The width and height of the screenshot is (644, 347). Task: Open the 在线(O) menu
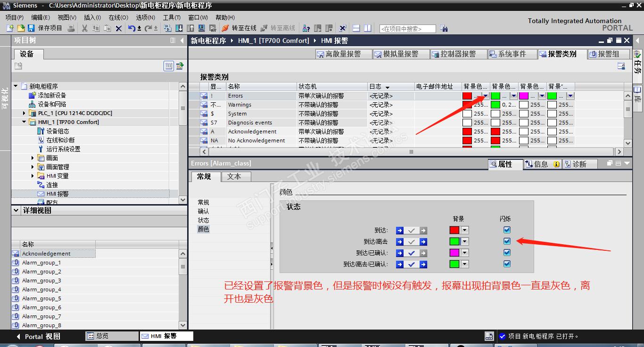pyautogui.click(x=118, y=17)
